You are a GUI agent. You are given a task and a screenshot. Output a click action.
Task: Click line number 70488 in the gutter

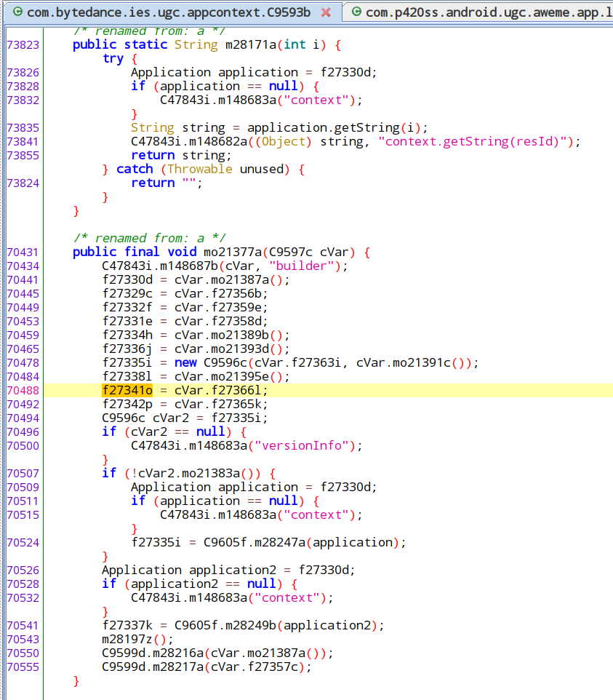pyautogui.click(x=23, y=390)
